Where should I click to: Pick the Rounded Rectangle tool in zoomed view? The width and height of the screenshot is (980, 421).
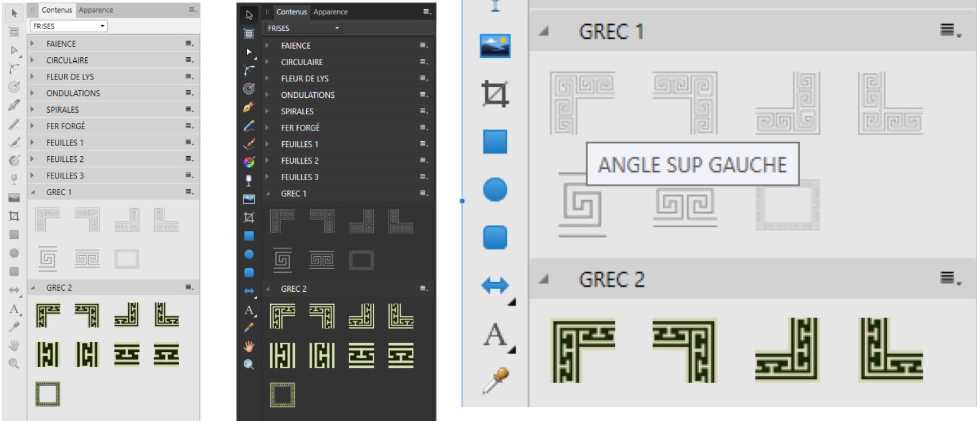pyautogui.click(x=495, y=237)
